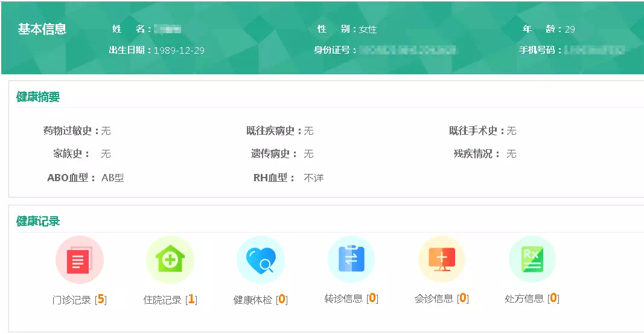The image size is (644, 334).
Task: Click the red 门诊记录 document icon
Action: pos(80,260)
